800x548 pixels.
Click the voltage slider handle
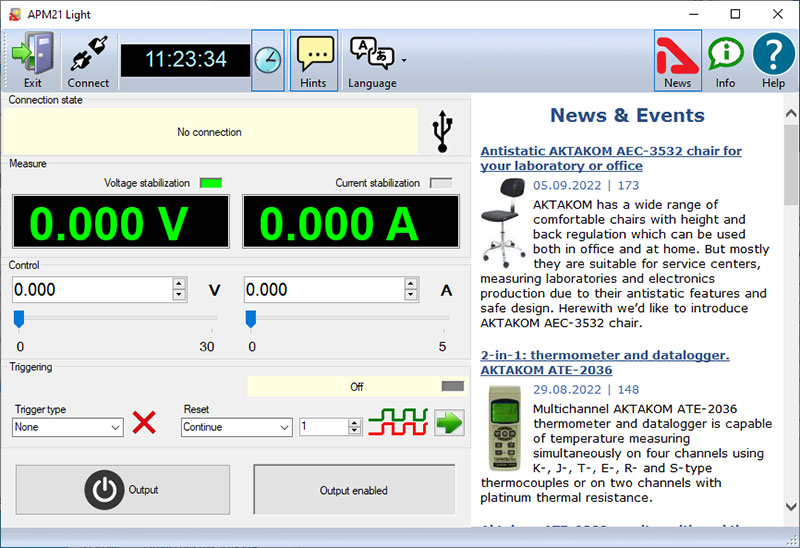click(x=19, y=319)
